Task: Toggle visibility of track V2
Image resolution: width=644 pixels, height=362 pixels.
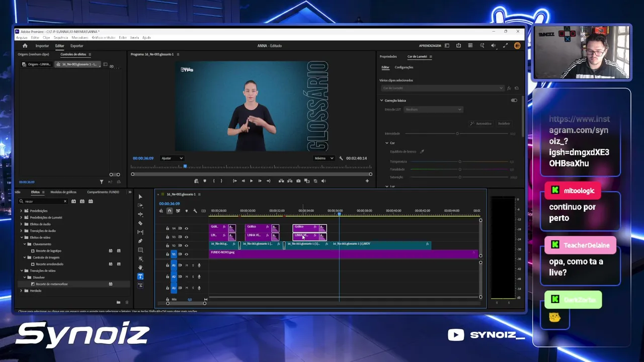Action: tap(186, 245)
